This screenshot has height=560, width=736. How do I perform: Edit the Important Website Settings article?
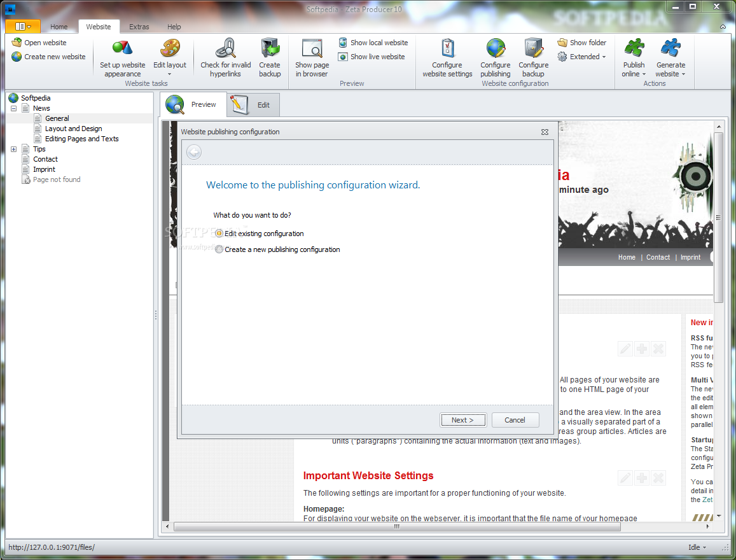click(x=625, y=478)
